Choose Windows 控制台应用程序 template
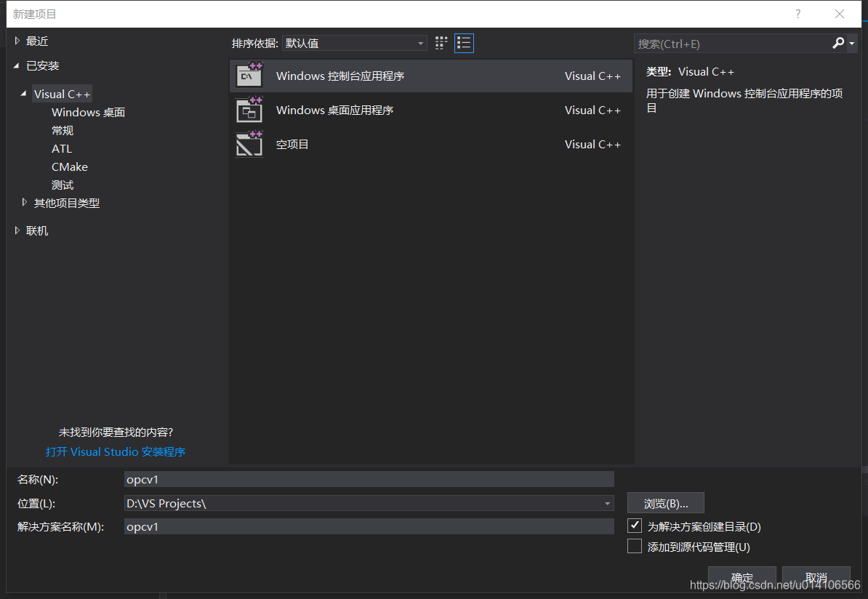The height and width of the screenshot is (599, 868). pyautogui.click(x=430, y=76)
